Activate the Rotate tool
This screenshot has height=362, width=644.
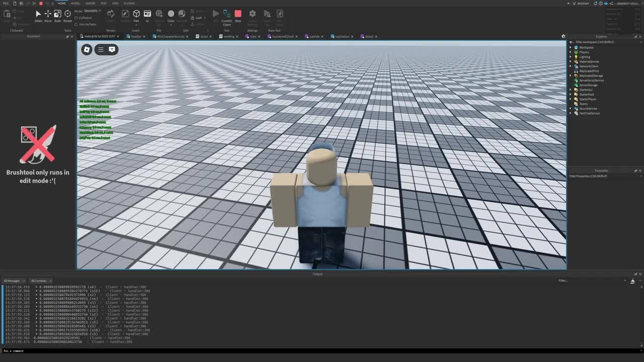coord(67,16)
